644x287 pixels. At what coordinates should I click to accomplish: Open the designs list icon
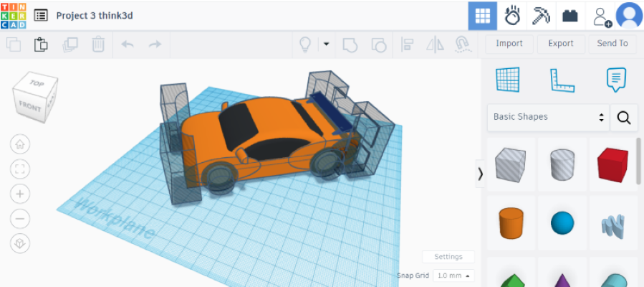coord(41,16)
